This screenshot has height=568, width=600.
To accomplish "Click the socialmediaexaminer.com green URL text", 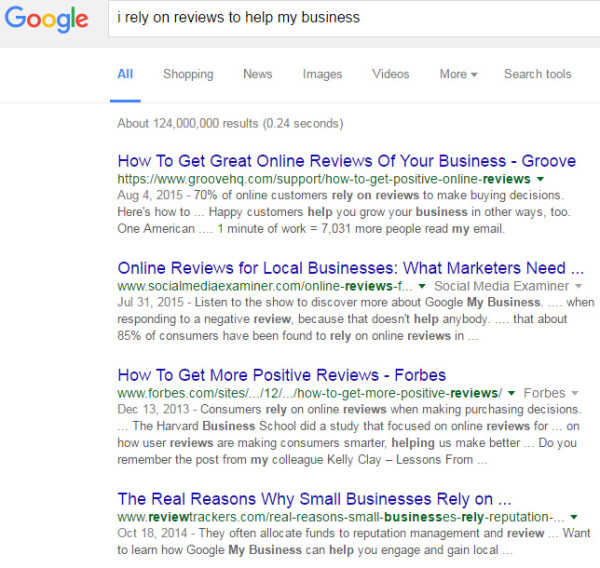I will (265, 286).
